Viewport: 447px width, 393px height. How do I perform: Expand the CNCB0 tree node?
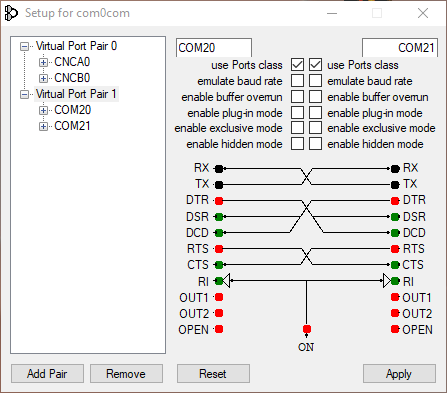(43, 78)
